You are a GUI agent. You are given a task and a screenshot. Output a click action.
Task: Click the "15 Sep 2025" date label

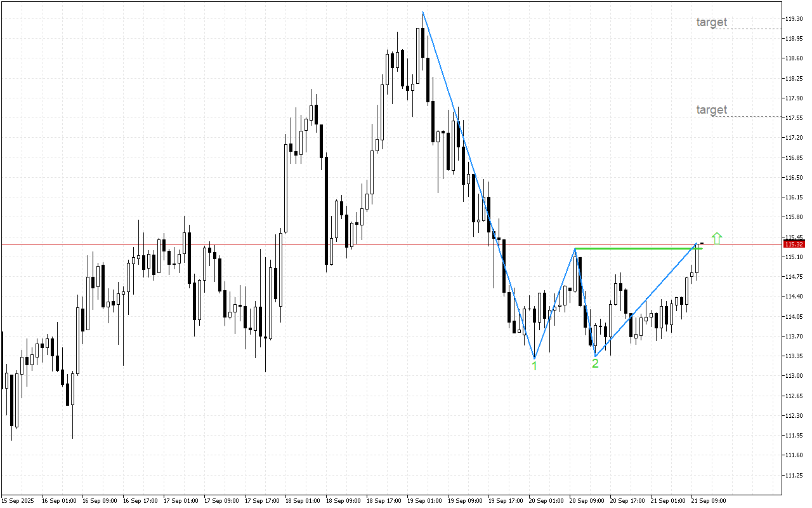tap(19, 500)
